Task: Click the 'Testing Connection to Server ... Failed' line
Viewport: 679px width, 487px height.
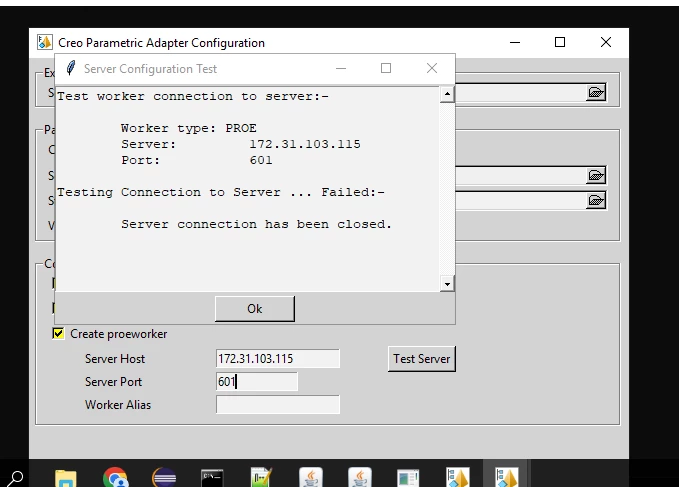Action: coord(220,192)
